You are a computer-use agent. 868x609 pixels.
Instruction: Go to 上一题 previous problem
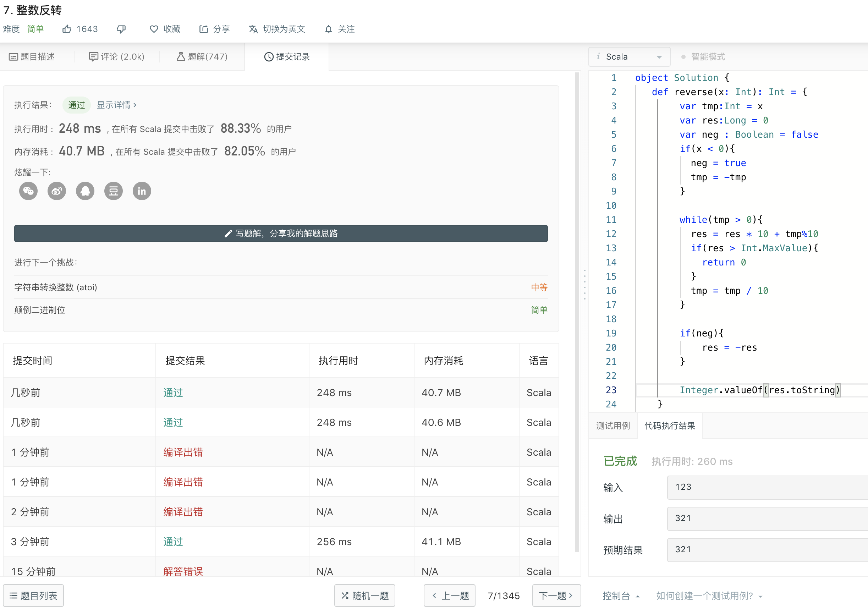450,596
